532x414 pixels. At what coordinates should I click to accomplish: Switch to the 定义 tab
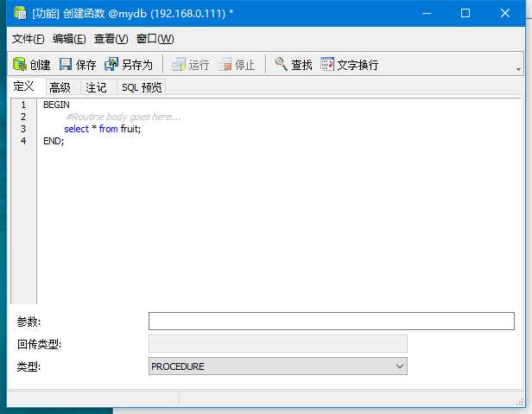[23, 86]
